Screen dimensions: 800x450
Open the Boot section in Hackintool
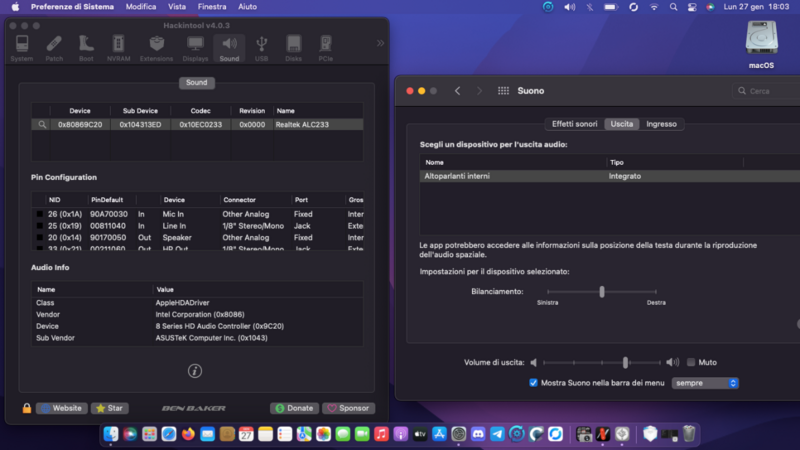point(86,48)
